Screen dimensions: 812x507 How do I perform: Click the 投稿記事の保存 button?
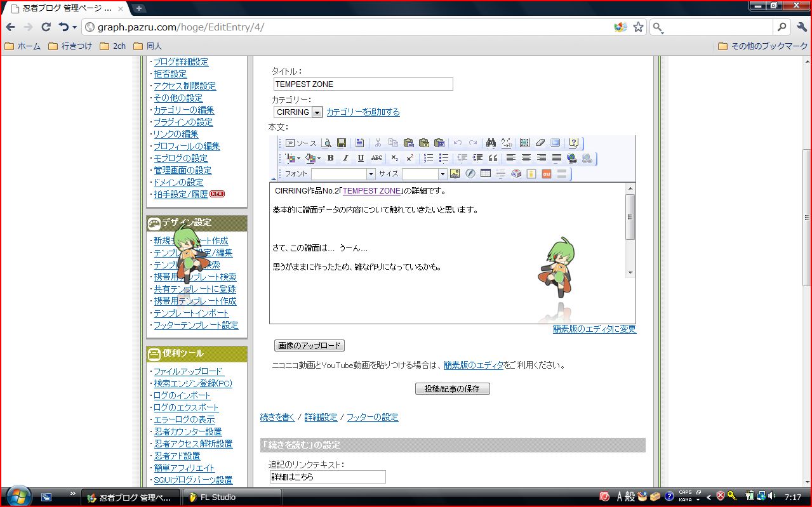click(x=453, y=388)
